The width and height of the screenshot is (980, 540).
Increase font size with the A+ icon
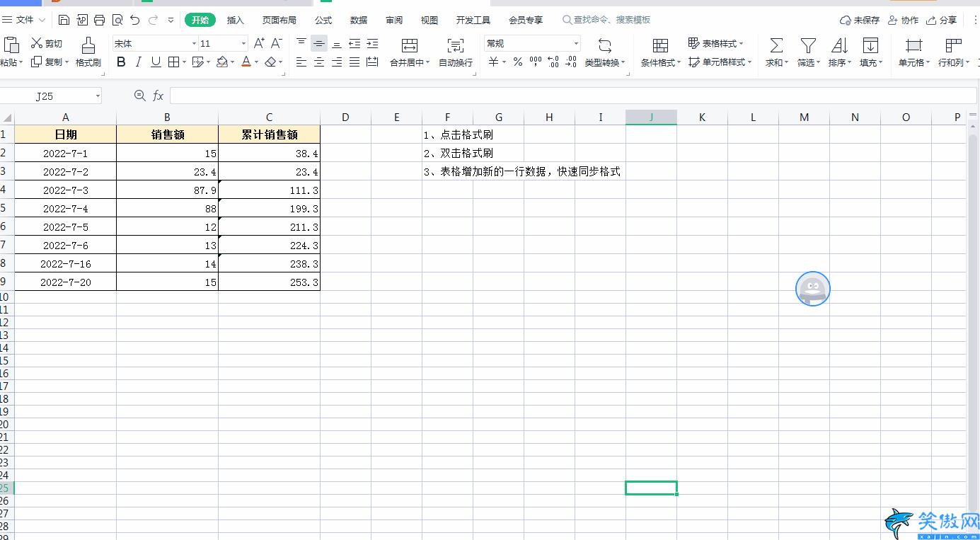260,44
